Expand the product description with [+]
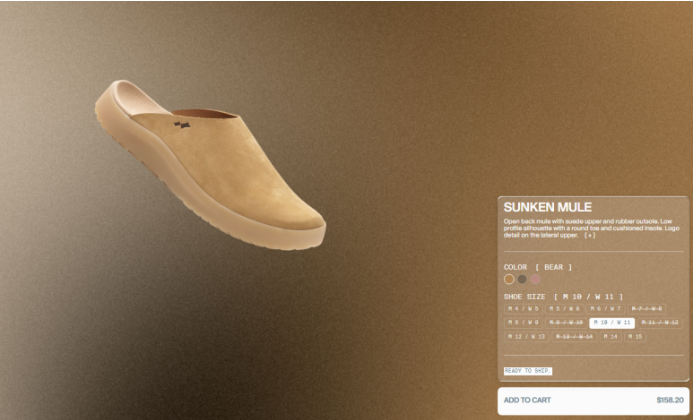The image size is (695, 420). tap(590, 235)
